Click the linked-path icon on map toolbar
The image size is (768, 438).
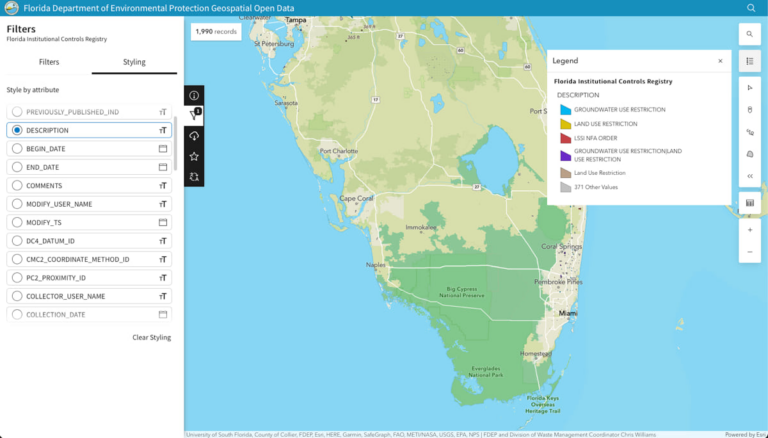[x=749, y=132]
